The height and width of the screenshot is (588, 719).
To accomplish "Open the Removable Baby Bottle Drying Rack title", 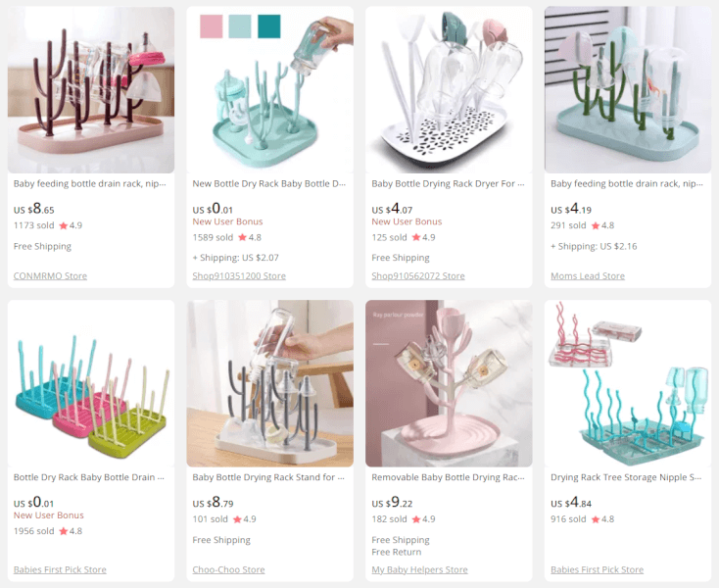I will click(x=448, y=477).
